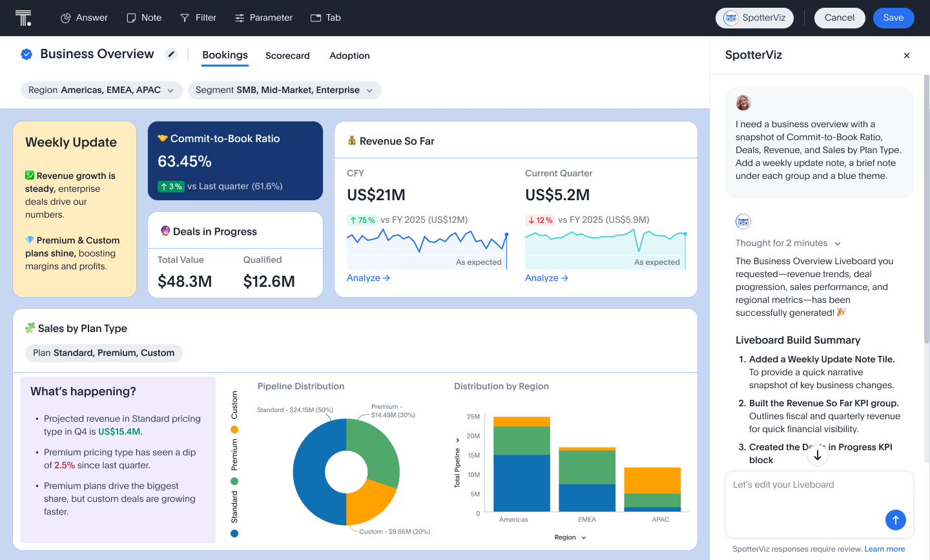
Task: Click the Parameter sliders icon
Action: 240,18
